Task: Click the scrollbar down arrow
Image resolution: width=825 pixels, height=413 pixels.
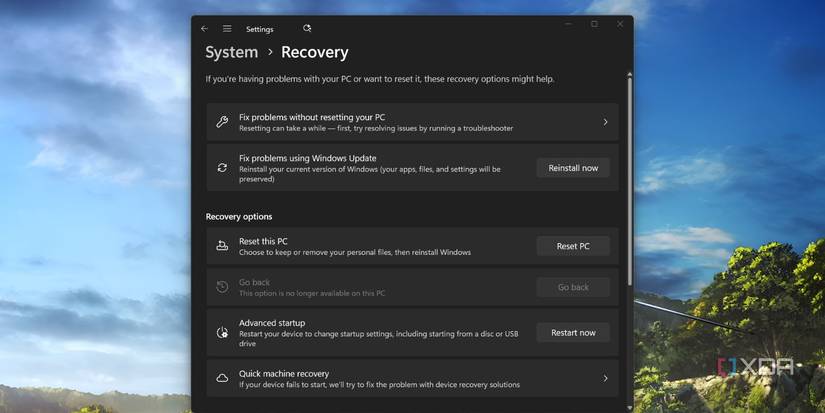Action: (x=629, y=407)
